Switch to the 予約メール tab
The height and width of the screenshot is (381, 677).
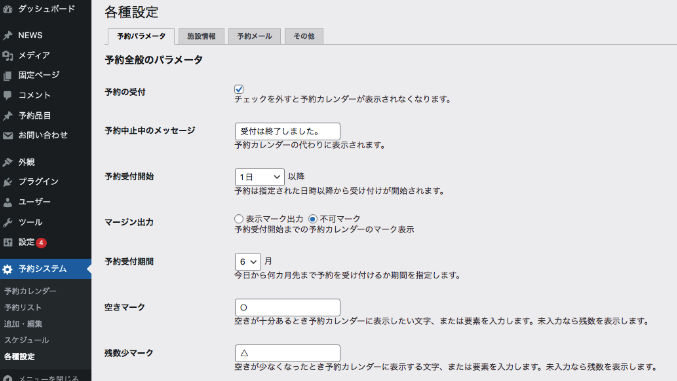[254, 36]
